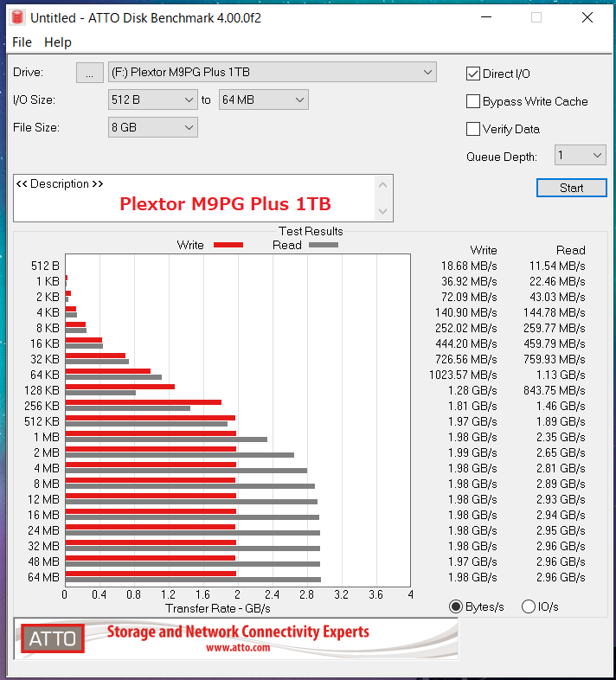Click the 128 KB read value 843.75 MB/s

(554, 390)
